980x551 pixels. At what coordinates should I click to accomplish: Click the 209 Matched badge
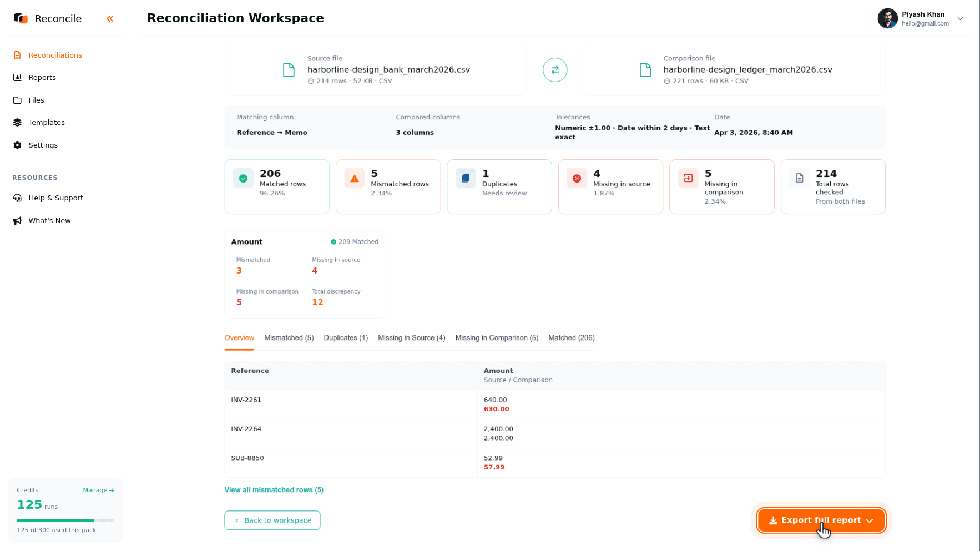click(355, 242)
